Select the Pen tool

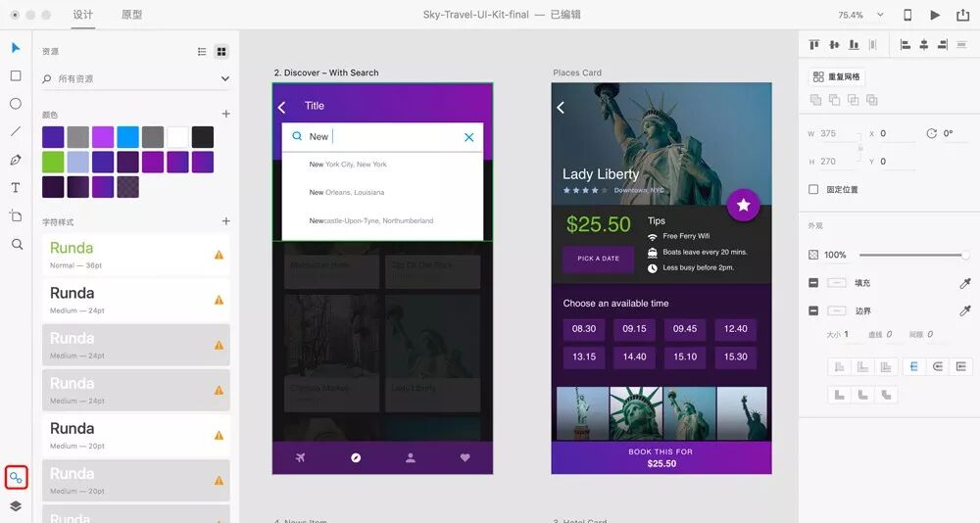click(x=16, y=160)
